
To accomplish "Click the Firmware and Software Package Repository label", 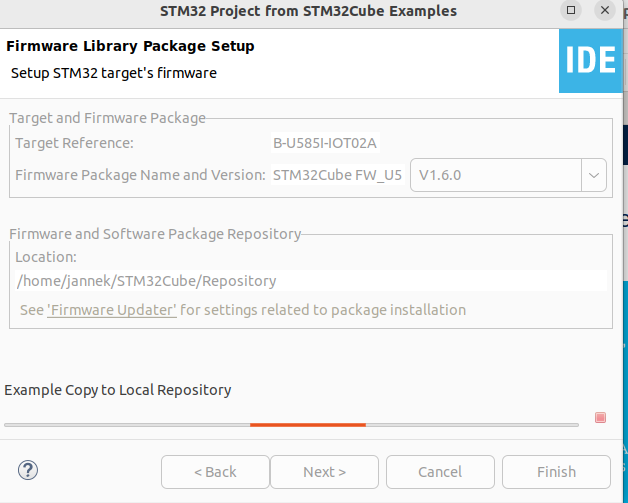I will point(155,234).
